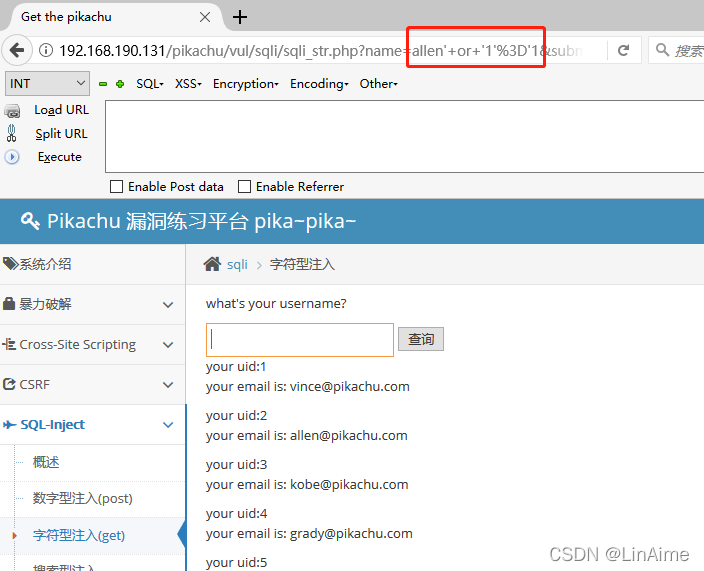Click the HackBar URL text area
This screenshot has height=571, width=704.
pyautogui.click(x=405, y=136)
